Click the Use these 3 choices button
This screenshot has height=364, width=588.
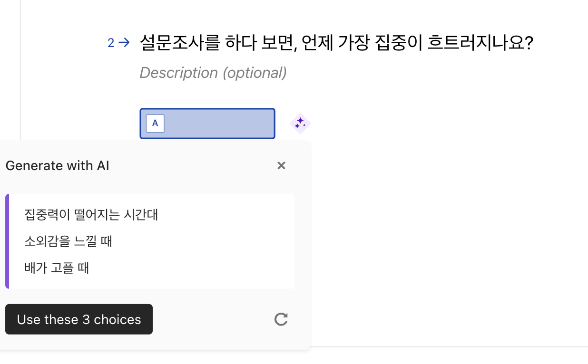coord(79,319)
